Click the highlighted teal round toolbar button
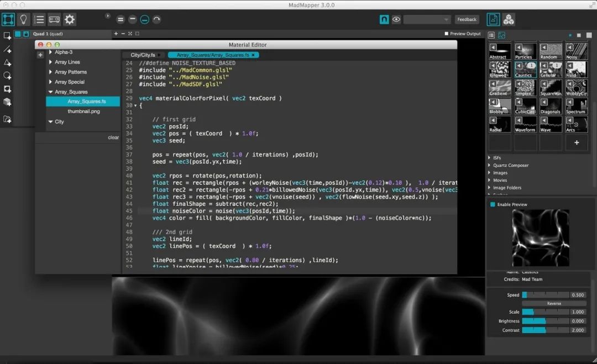 [145, 19]
